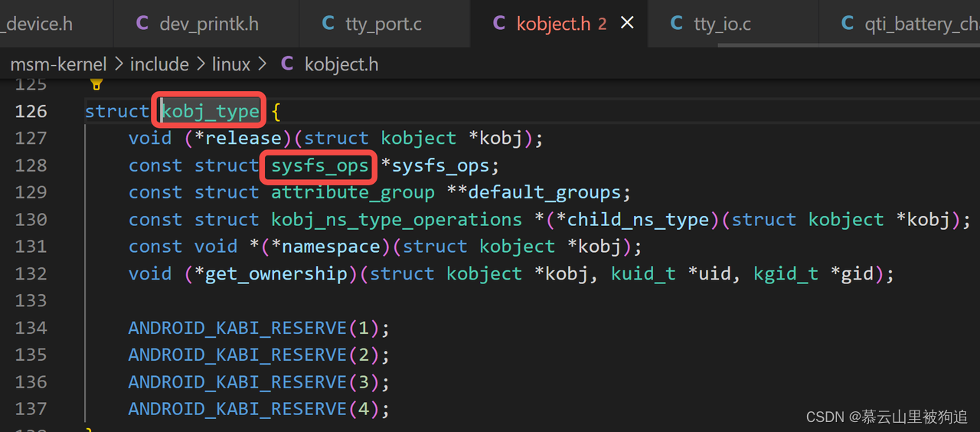Click the lightbulb code action icon
The width and height of the screenshot is (980, 432).
click(x=96, y=83)
